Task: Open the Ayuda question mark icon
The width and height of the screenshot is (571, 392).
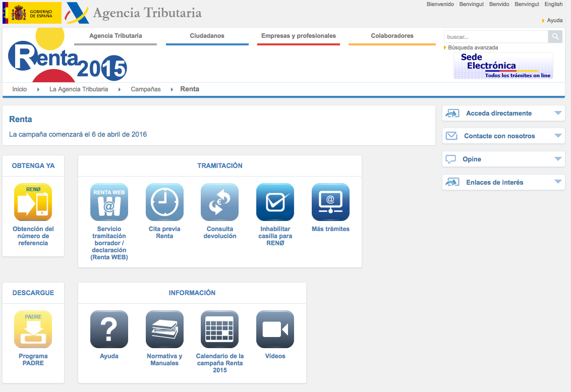Action: (x=109, y=329)
